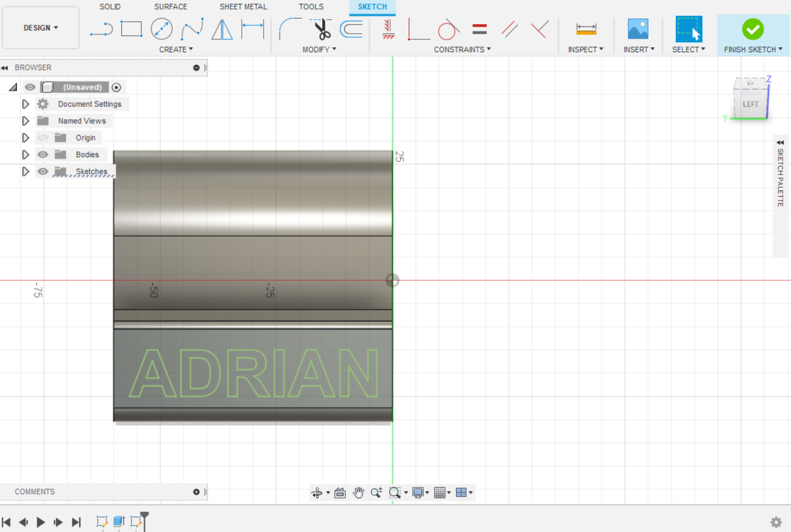The image size is (791, 532).
Task: Expand the COMMENTS panel plus button
Action: [x=196, y=492]
